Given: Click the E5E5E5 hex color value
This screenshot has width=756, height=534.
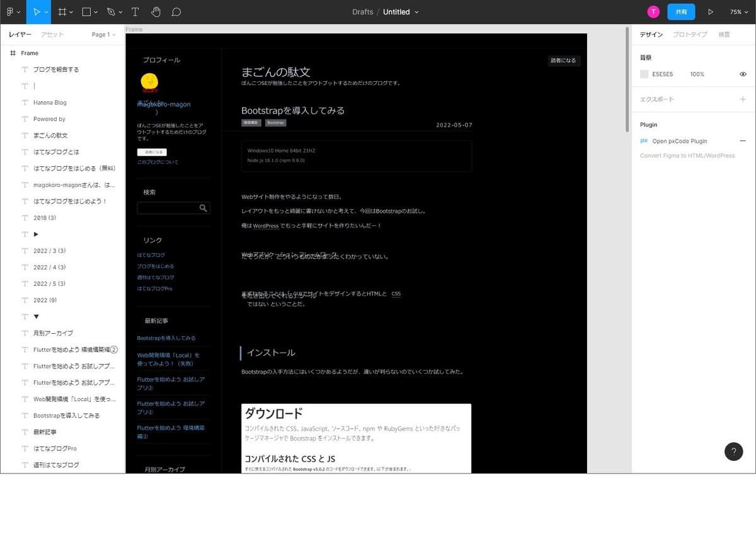Looking at the screenshot, I should [x=662, y=74].
